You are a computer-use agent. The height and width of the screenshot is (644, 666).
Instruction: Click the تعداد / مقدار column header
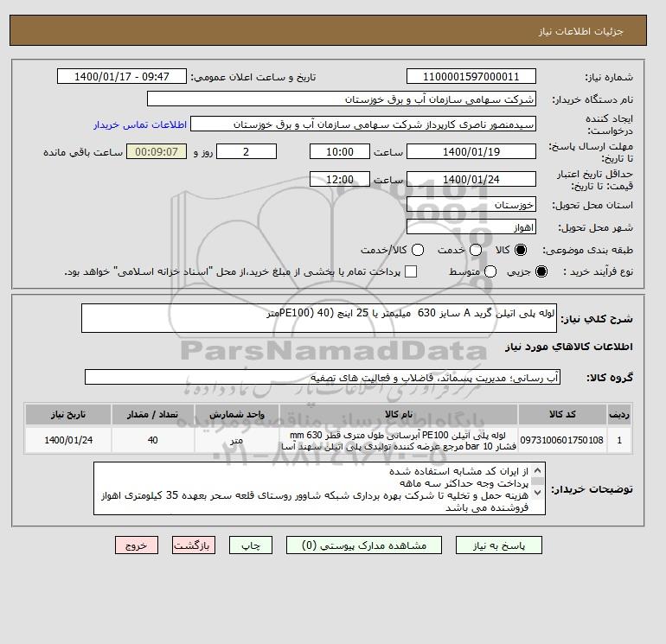pyautogui.click(x=153, y=414)
